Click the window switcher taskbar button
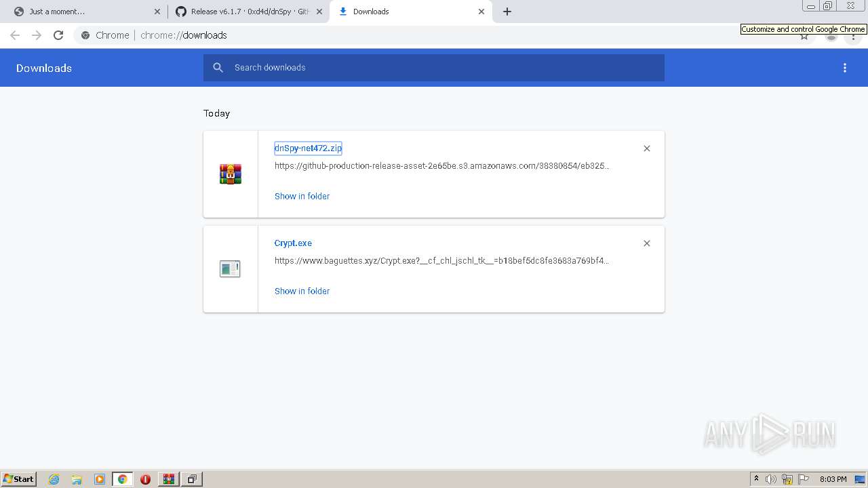 coord(192,479)
